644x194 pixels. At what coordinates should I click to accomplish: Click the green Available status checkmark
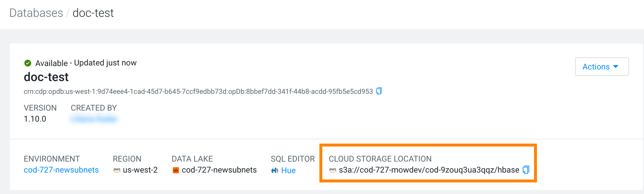coord(28,63)
